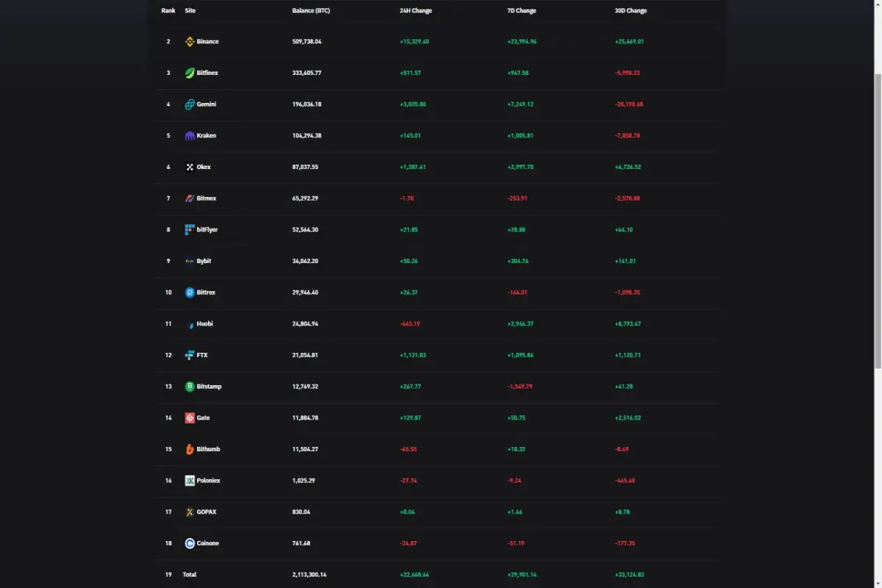Click the Coinone logo icon
This screenshot has width=882, height=588.
click(190, 543)
